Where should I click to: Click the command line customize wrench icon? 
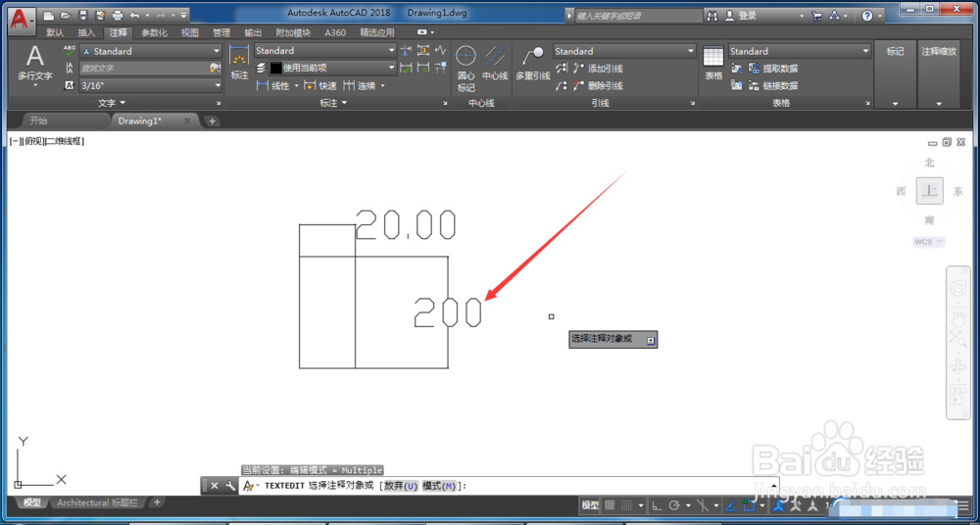(x=230, y=486)
